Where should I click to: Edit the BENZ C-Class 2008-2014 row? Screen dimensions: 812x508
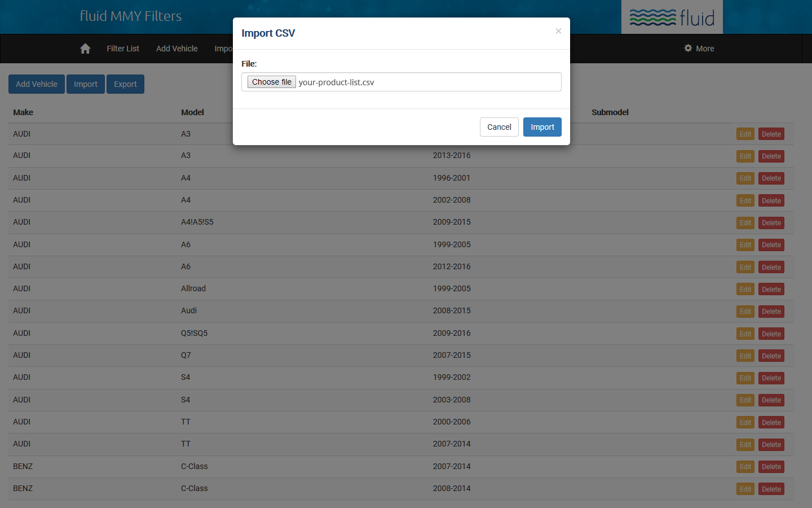click(x=745, y=489)
